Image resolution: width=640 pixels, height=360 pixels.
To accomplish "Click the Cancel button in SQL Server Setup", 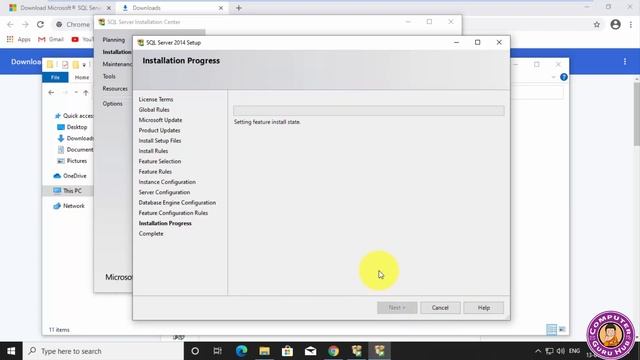I will (x=440, y=308).
